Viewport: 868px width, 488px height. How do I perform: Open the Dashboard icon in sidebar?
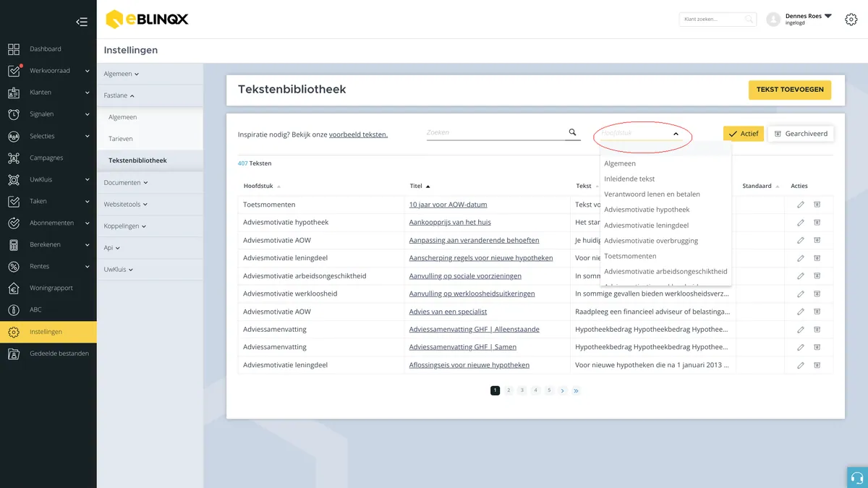[x=14, y=49]
